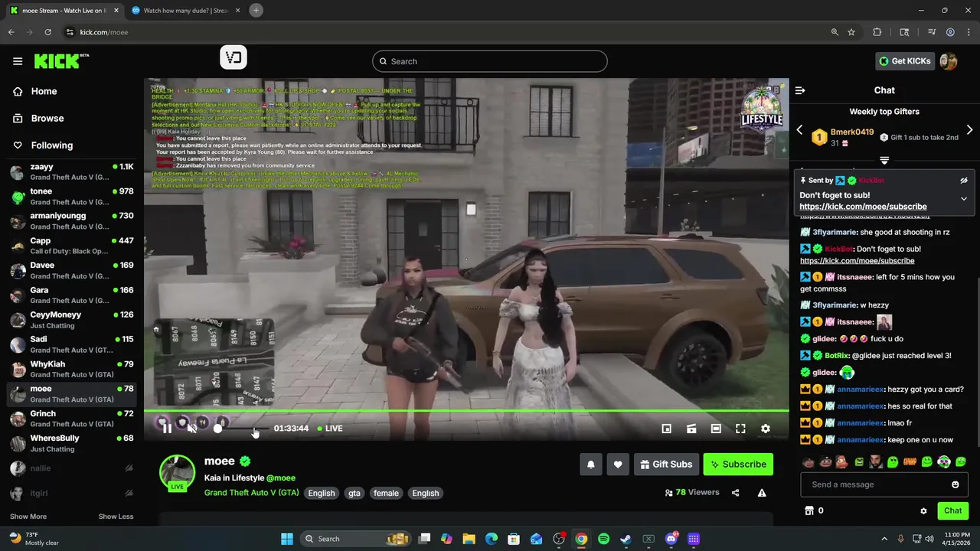Pause the live stream video
The height and width of the screenshot is (551, 980).
[167, 429]
